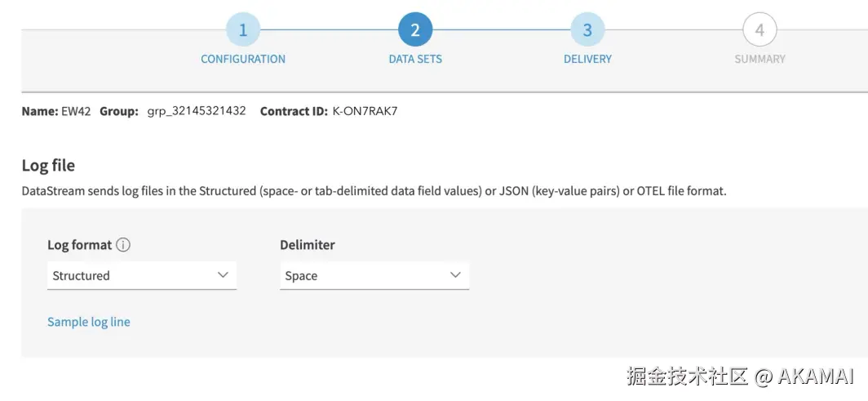This screenshot has height=401, width=868.
Task: Click the group value grp_32145321432
Action: click(197, 111)
